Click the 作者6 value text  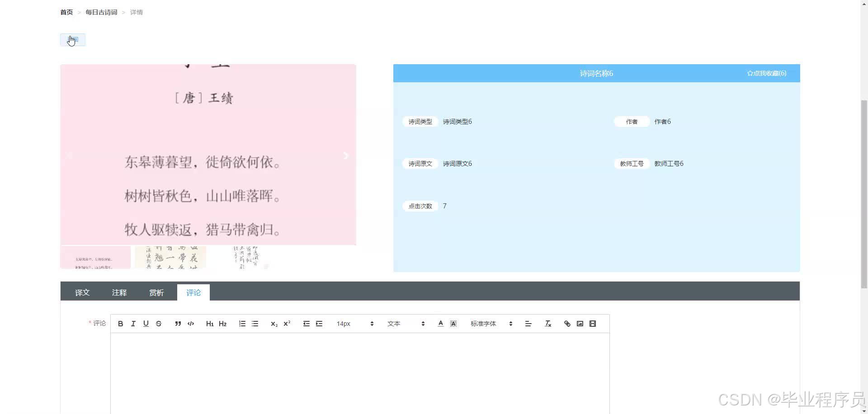(x=662, y=122)
